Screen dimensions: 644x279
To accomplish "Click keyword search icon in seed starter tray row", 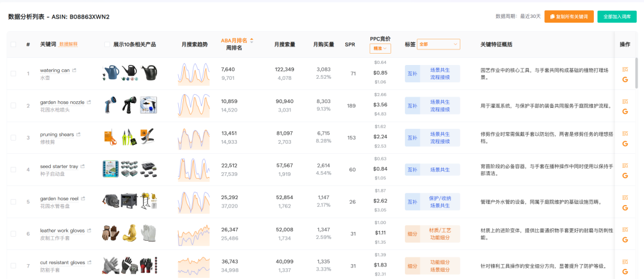I will point(625,166).
